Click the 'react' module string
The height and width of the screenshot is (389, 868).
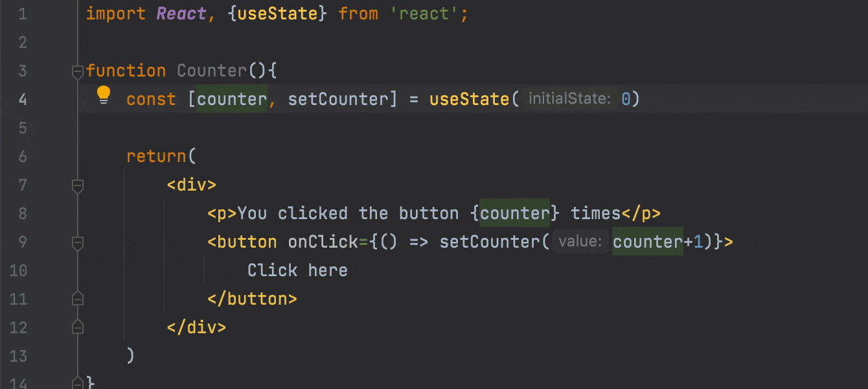[424, 14]
